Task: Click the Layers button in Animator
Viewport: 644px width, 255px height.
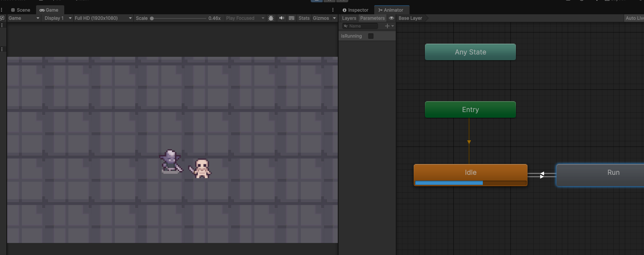Action: pos(349,18)
